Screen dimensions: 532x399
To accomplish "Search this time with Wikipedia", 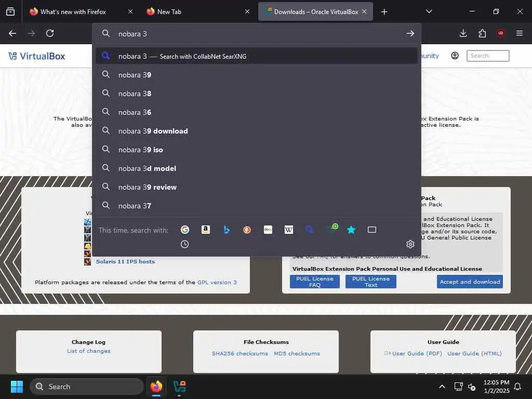I will coord(289,230).
